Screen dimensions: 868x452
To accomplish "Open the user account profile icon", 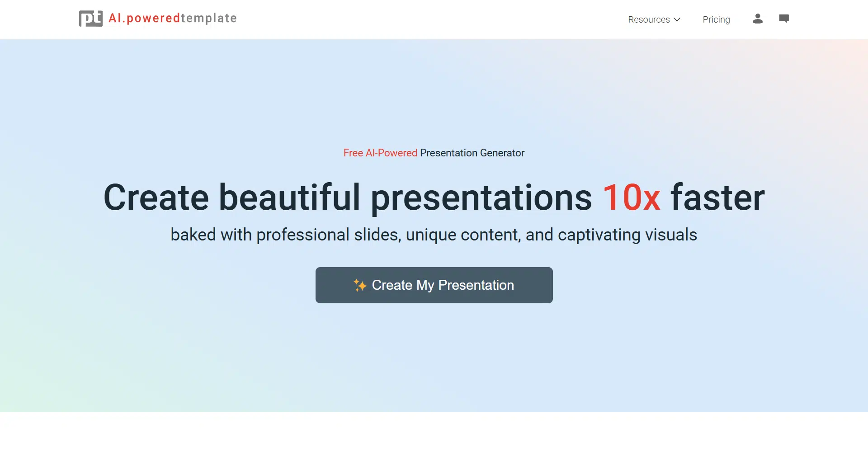I will pyautogui.click(x=758, y=19).
